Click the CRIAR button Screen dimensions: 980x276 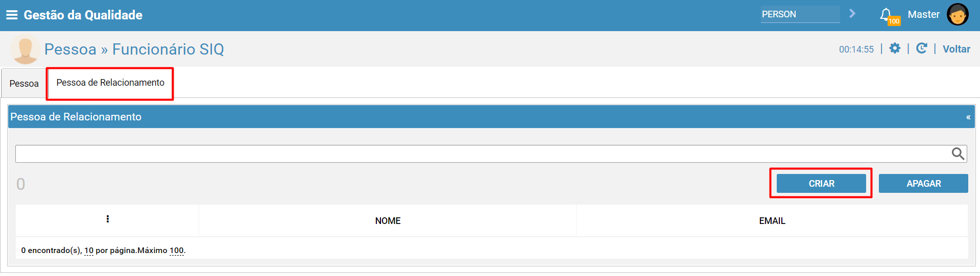pos(821,184)
